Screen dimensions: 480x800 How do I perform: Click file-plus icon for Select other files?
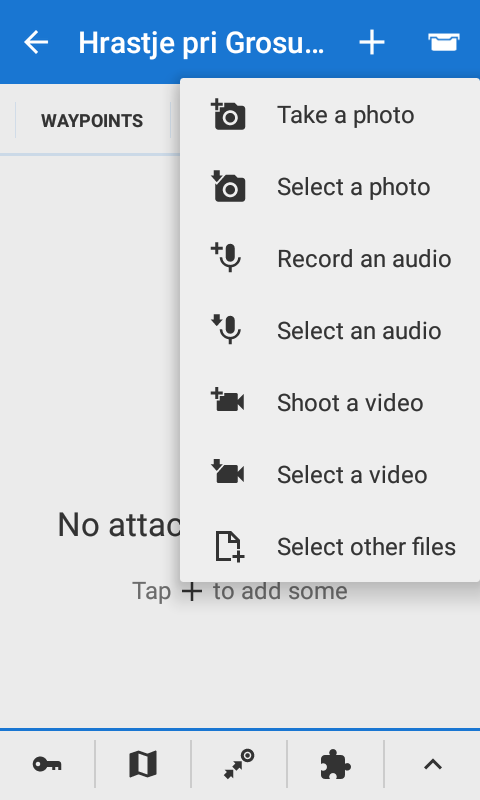[x=230, y=546]
